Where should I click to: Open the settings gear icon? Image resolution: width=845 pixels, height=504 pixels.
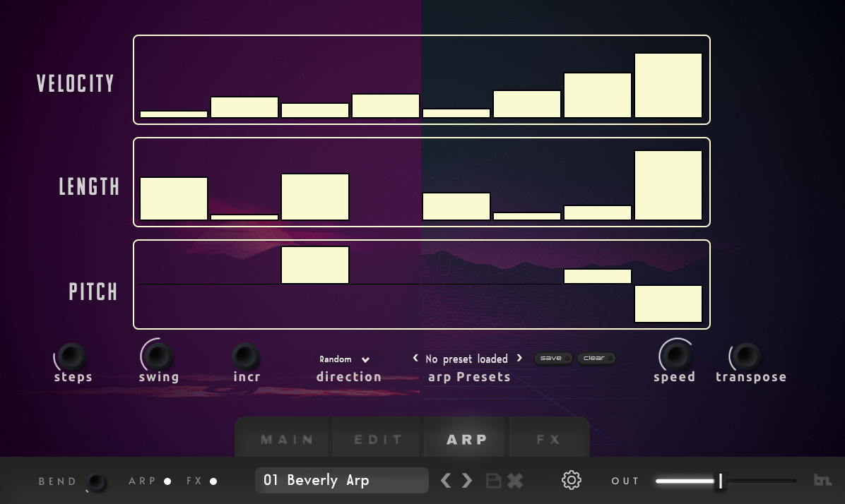coord(572,480)
